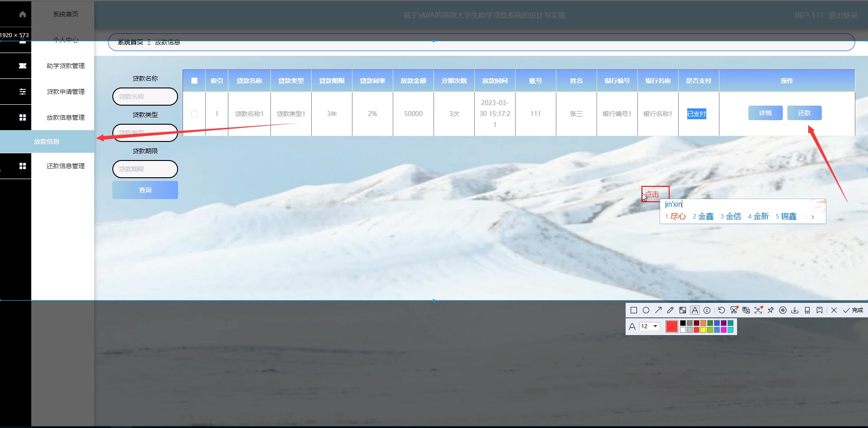Select the 放款信息 submenu item
The height and width of the screenshot is (428, 868).
pos(47,141)
